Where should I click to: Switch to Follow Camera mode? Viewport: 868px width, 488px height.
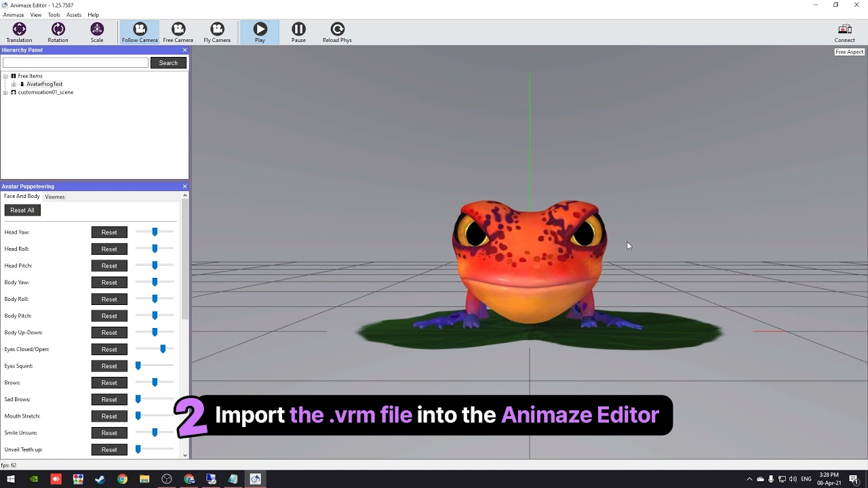click(140, 33)
